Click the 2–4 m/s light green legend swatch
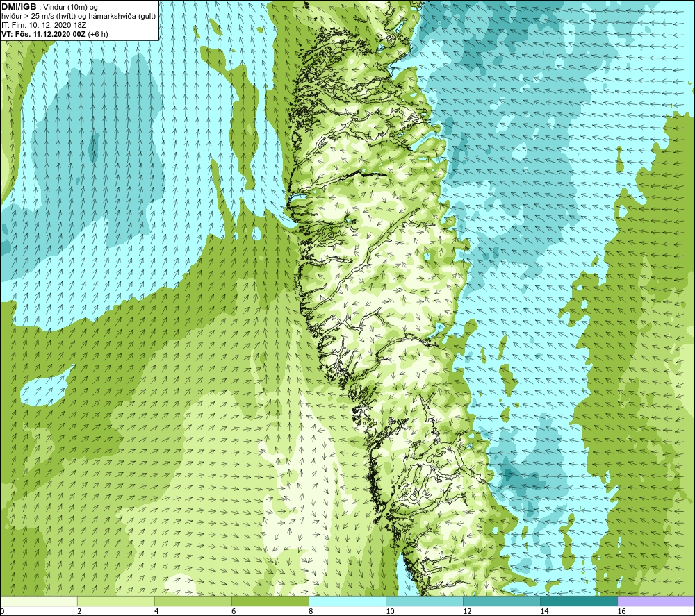This screenshot has width=695, height=616. pos(115,601)
